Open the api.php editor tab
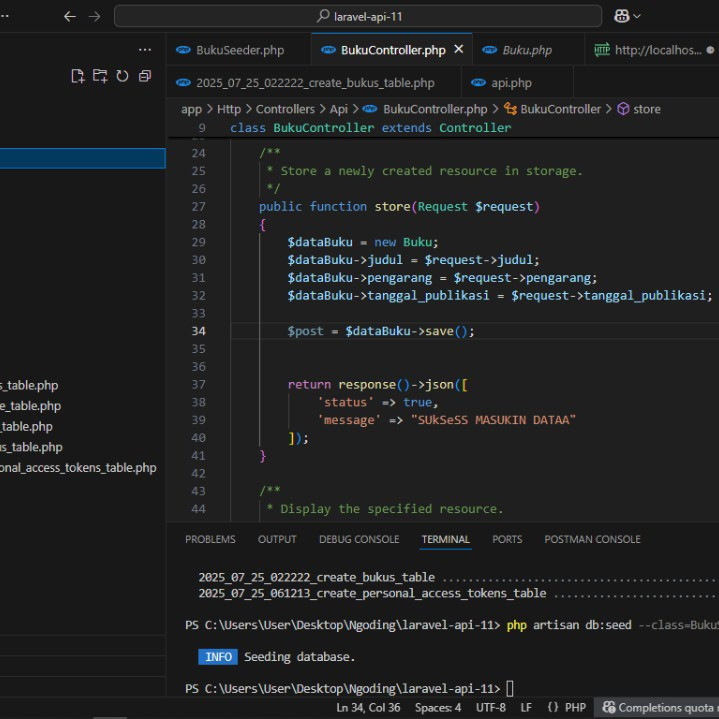The image size is (719, 719). (511, 83)
